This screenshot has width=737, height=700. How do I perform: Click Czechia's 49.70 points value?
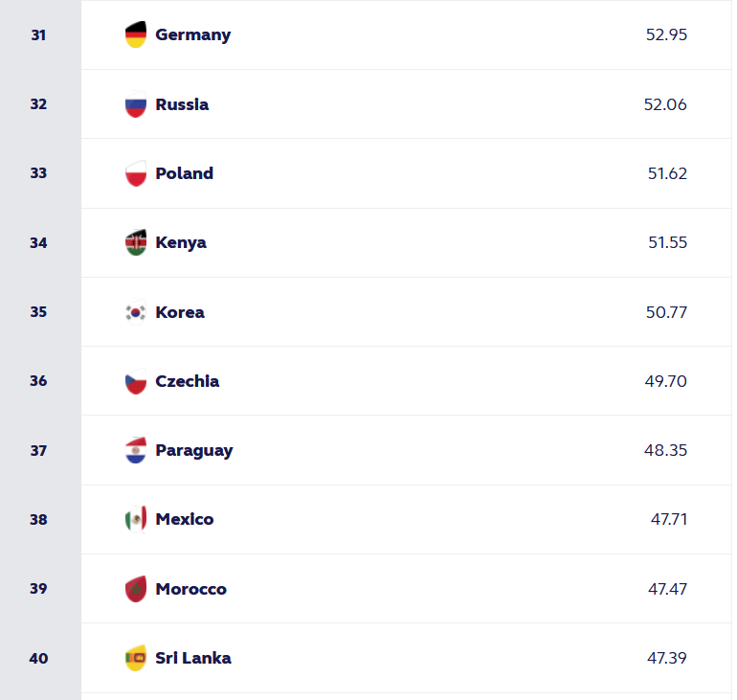pyautogui.click(x=665, y=381)
